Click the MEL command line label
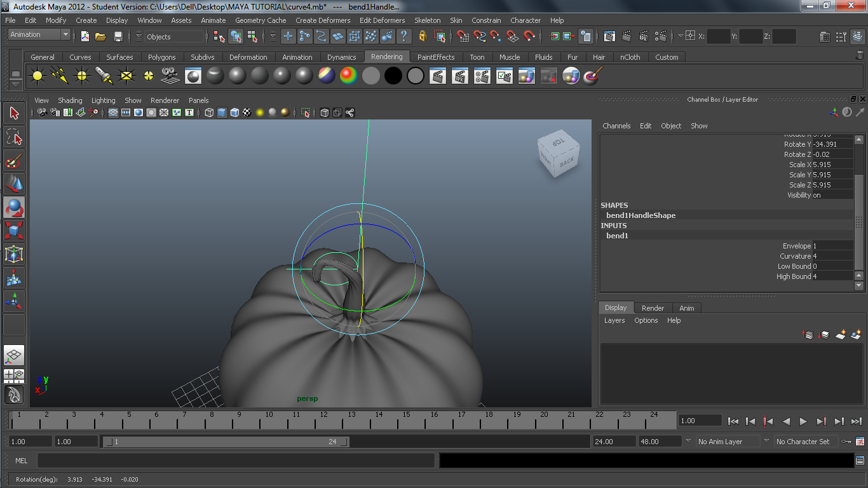Image resolution: width=868 pixels, height=488 pixels. tap(22, 461)
